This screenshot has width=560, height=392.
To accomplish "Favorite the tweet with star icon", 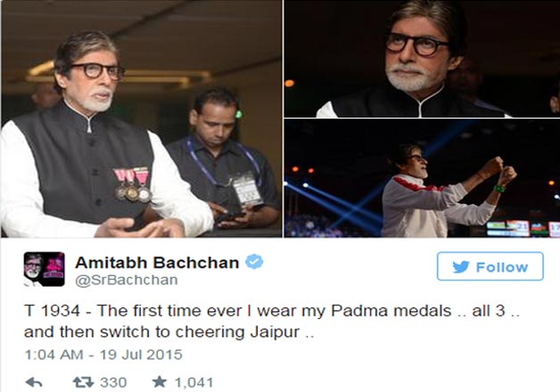I will [x=160, y=382].
